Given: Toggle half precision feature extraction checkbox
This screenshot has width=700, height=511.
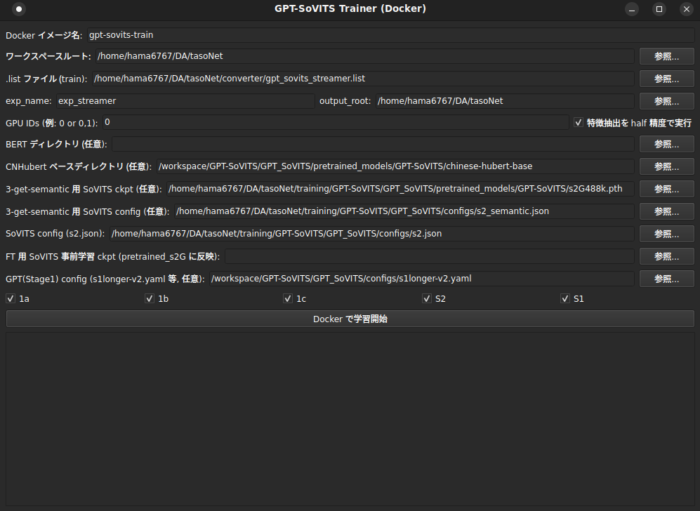Looking at the screenshot, I should 578,123.
